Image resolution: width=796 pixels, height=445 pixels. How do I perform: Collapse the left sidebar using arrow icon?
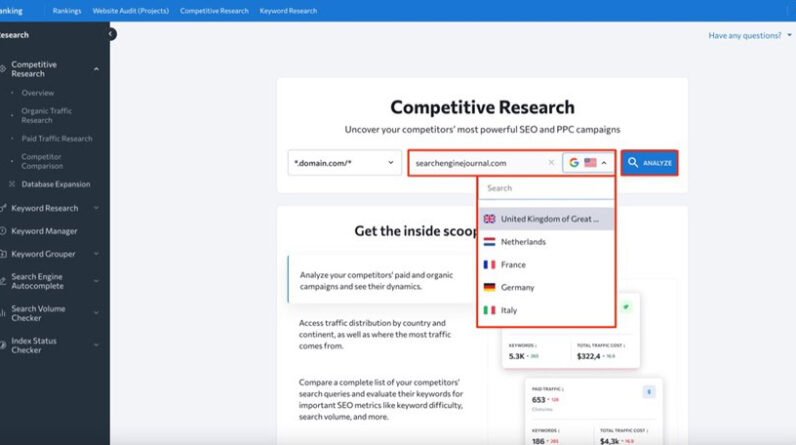110,34
